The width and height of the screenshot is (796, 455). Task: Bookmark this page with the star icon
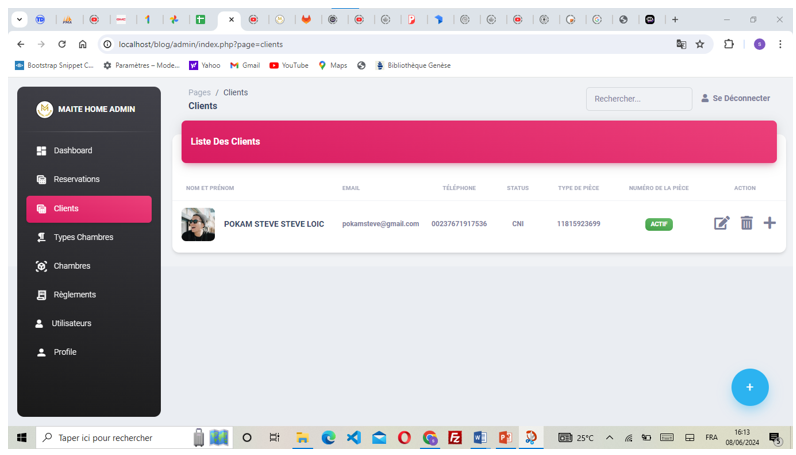coord(700,44)
